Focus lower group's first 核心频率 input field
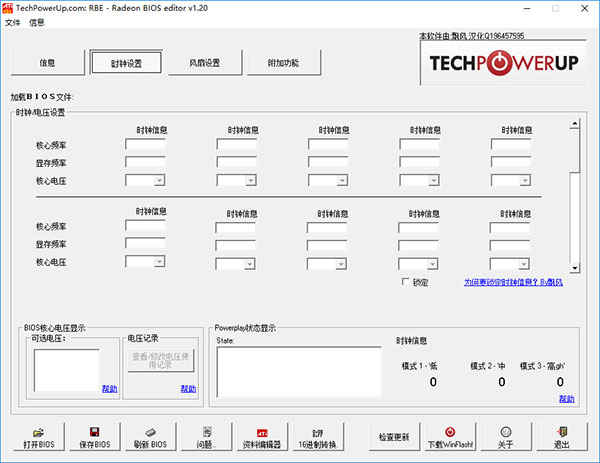This screenshot has width=600, height=463. (x=145, y=226)
